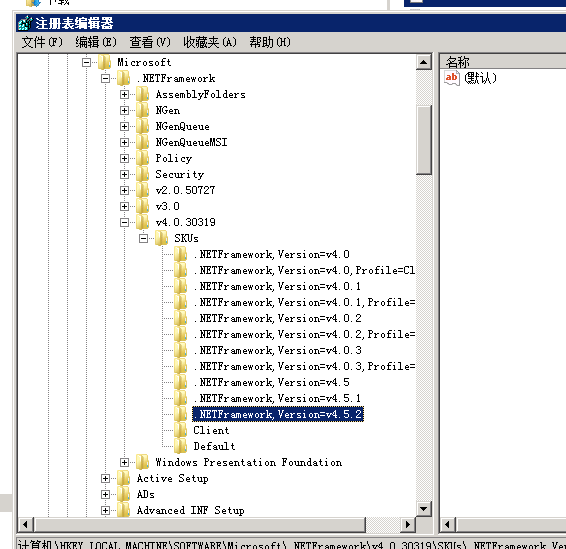Select the v3.0 key label

coord(167,206)
